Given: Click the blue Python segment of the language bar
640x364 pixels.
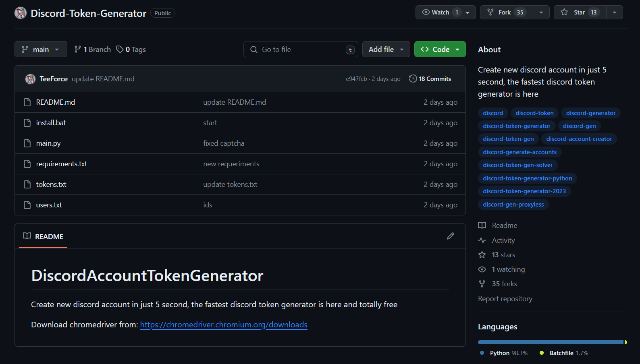Looking at the screenshot, I should coord(551,342).
